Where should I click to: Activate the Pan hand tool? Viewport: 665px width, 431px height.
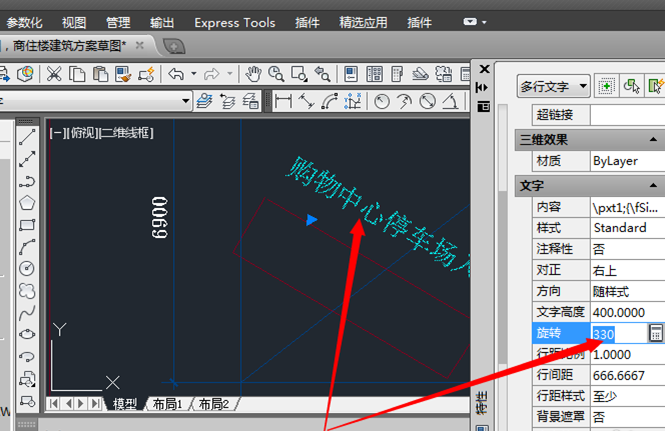[x=254, y=74]
